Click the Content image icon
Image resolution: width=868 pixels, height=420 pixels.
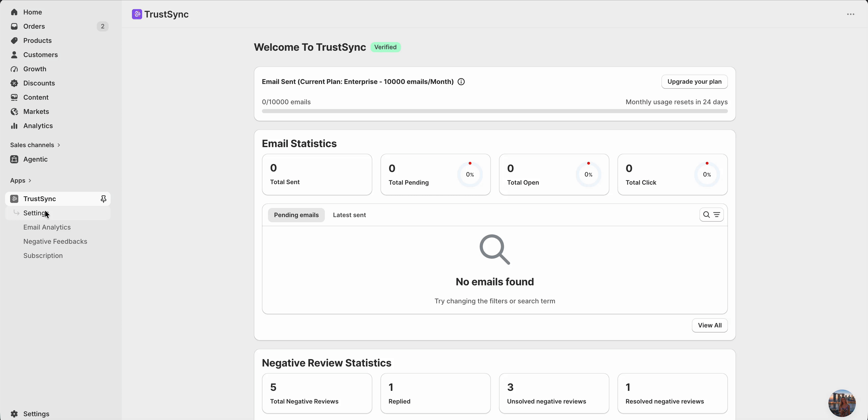click(14, 97)
